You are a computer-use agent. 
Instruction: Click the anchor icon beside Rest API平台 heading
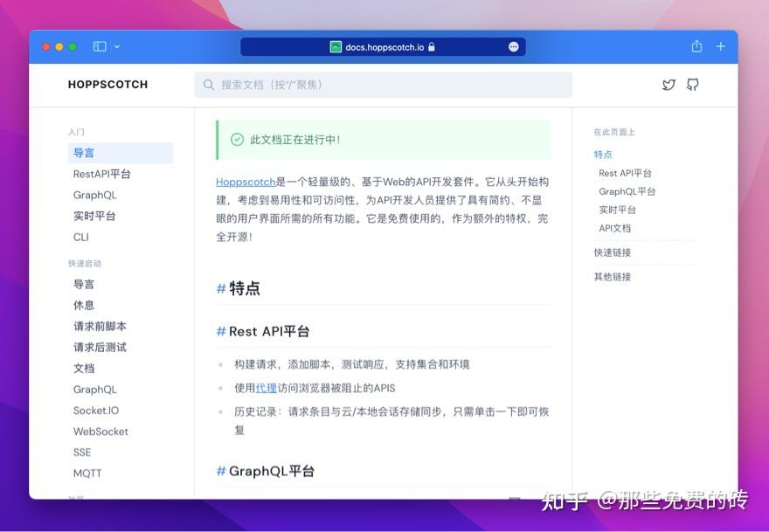click(x=218, y=331)
